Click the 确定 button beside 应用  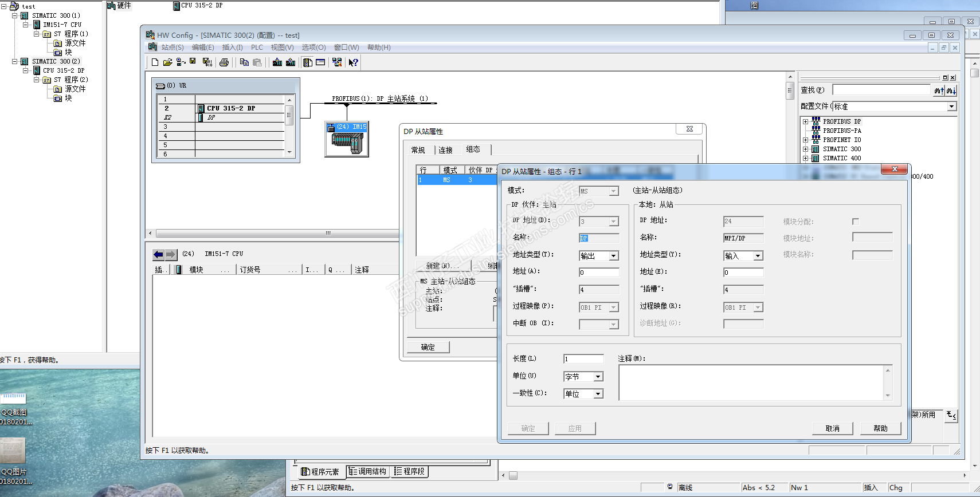528,428
